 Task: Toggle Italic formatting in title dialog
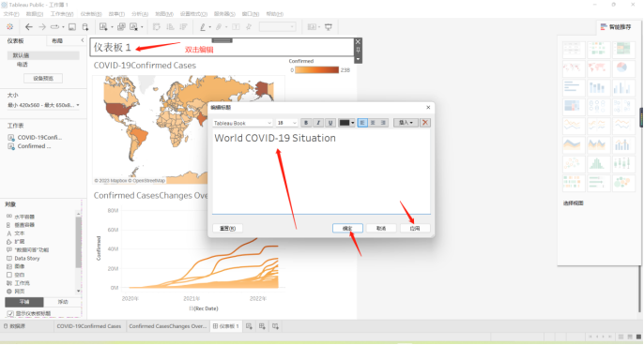[x=318, y=123]
